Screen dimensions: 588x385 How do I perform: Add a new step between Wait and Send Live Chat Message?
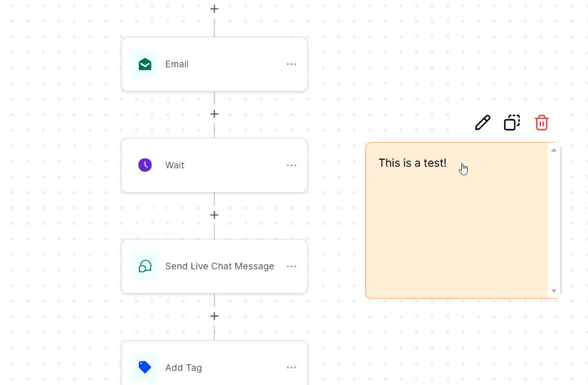pos(214,215)
